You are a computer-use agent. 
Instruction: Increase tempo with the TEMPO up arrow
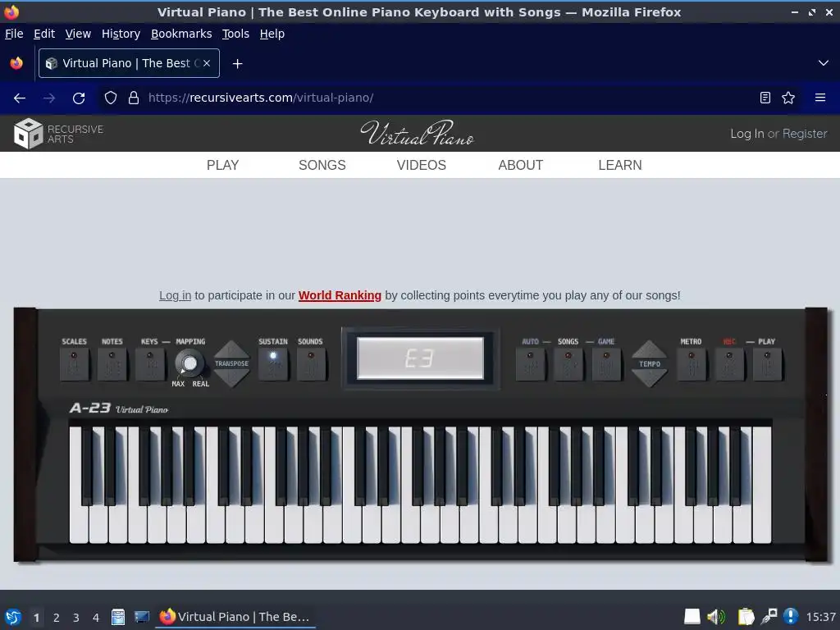pyautogui.click(x=650, y=349)
